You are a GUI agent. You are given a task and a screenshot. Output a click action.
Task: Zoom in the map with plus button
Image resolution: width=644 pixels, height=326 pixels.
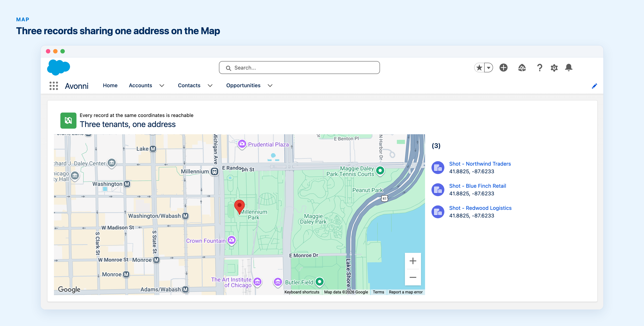tap(413, 261)
